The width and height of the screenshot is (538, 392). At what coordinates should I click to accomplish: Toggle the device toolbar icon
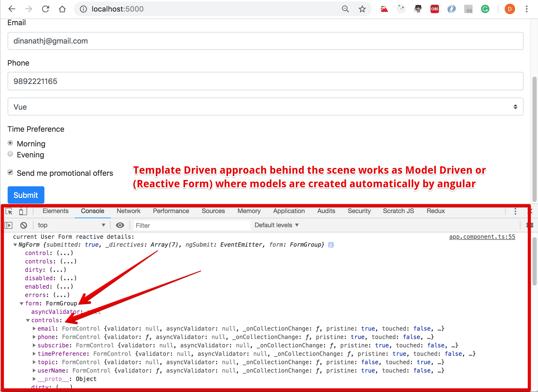(23, 211)
